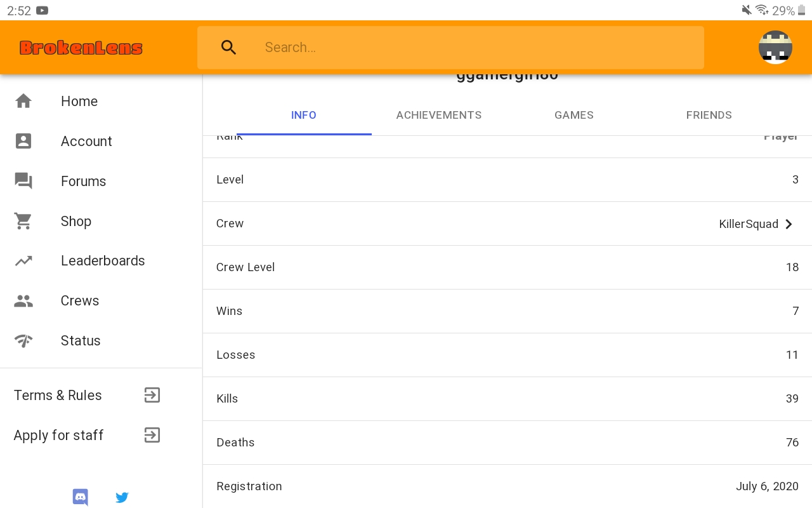Switch to the FRIENDS tab

709,115
